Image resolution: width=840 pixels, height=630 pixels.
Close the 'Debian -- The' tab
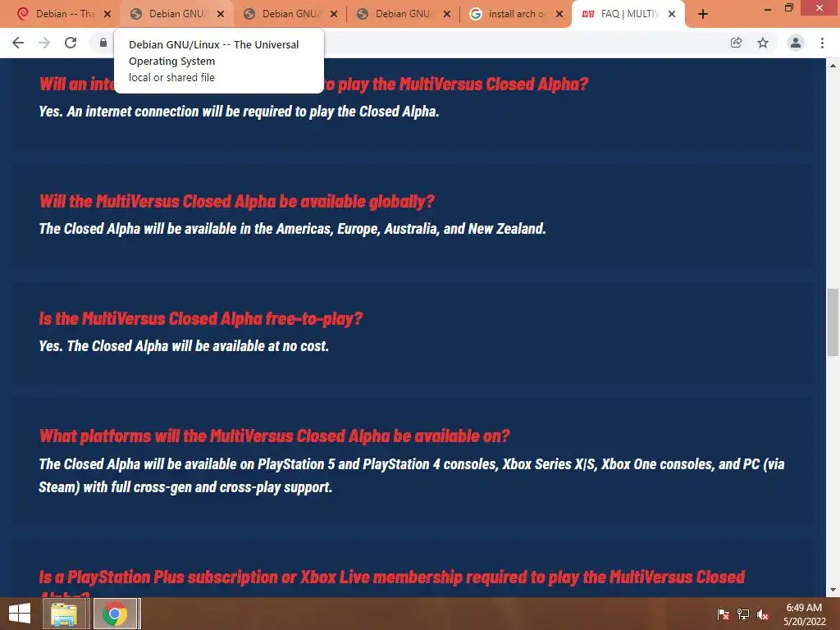point(107,14)
